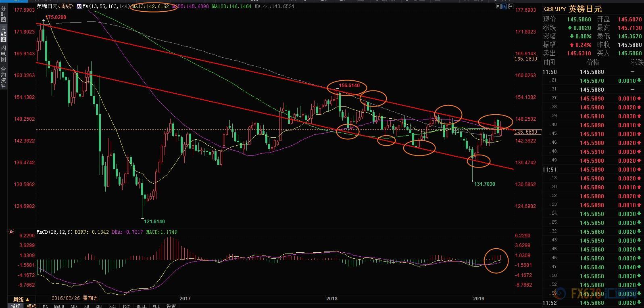This screenshot has height=308, width=644.
Task: Click the 131.7030 low price label
Action: pos(485,184)
